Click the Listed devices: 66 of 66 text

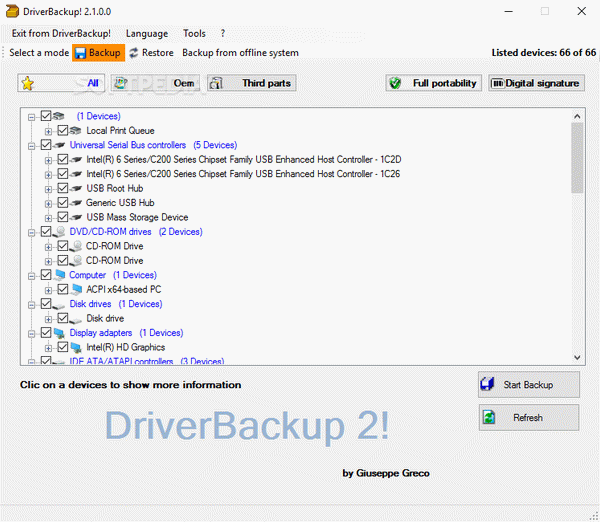[x=544, y=53]
